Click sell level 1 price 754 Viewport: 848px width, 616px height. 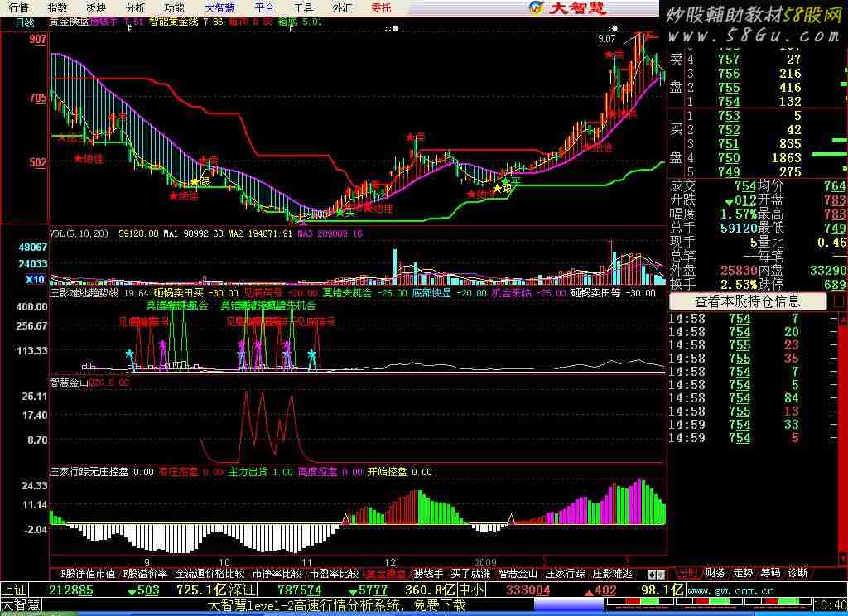coord(729,101)
